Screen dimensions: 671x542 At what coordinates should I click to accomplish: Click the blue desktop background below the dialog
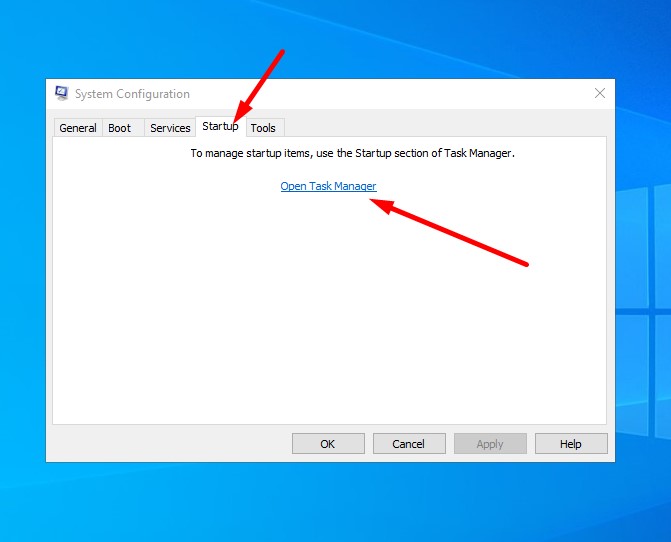330,505
